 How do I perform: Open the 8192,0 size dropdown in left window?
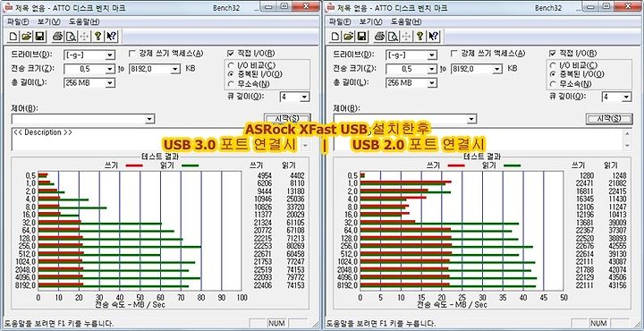[x=175, y=69]
